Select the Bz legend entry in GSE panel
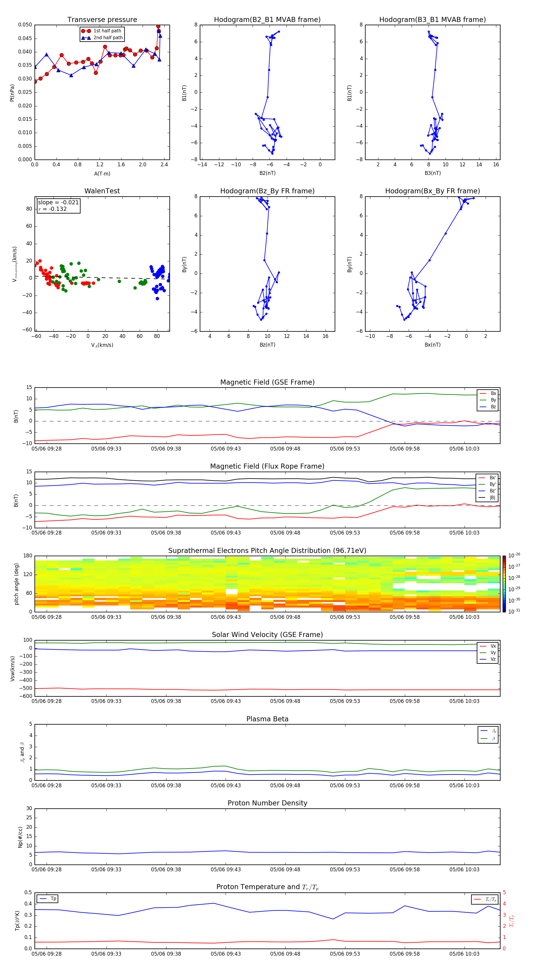This screenshot has height=980, width=535. click(488, 407)
